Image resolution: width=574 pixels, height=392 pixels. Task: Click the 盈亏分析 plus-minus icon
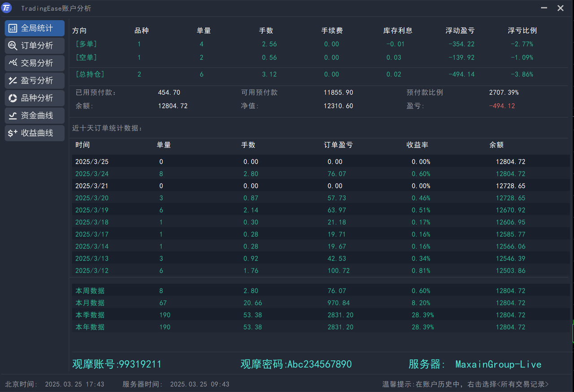click(13, 81)
